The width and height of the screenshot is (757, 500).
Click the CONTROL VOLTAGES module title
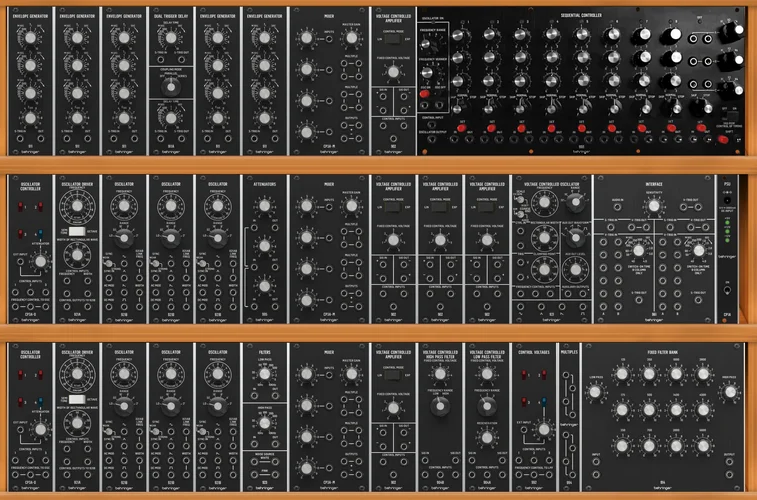tap(533, 352)
